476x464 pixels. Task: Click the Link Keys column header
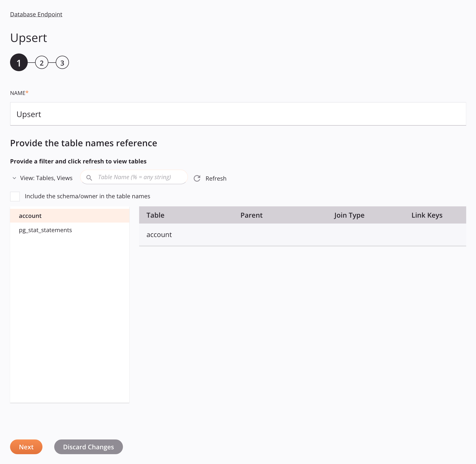point(427,215)
